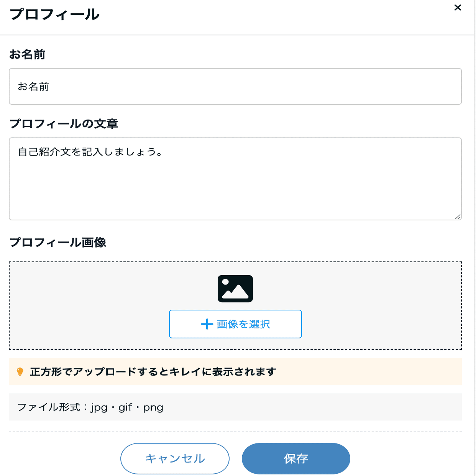
Task: Click the X to dismiss the dialog
Action: [457, 8]
